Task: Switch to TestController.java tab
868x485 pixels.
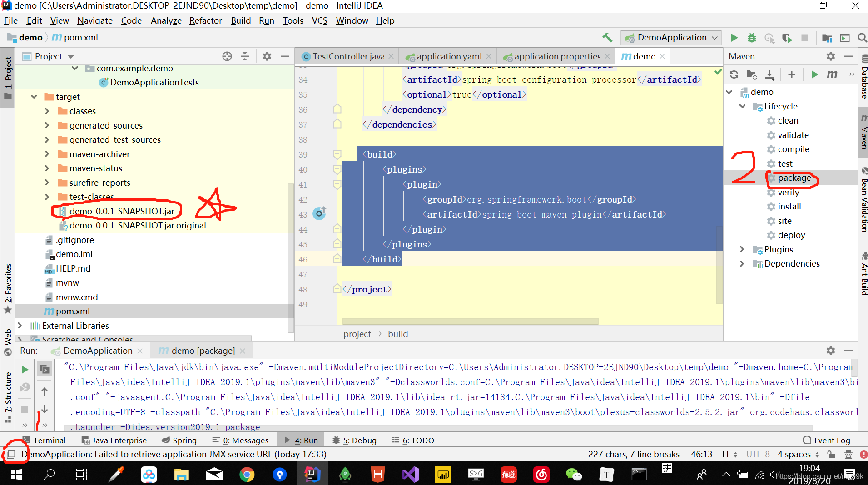Action: click(x=348, y=56)
